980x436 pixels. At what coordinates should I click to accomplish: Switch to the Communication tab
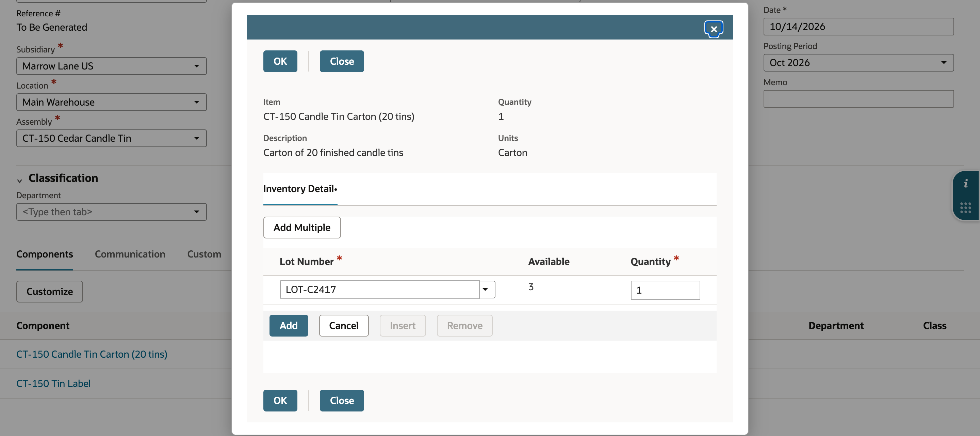click(130, 254)
